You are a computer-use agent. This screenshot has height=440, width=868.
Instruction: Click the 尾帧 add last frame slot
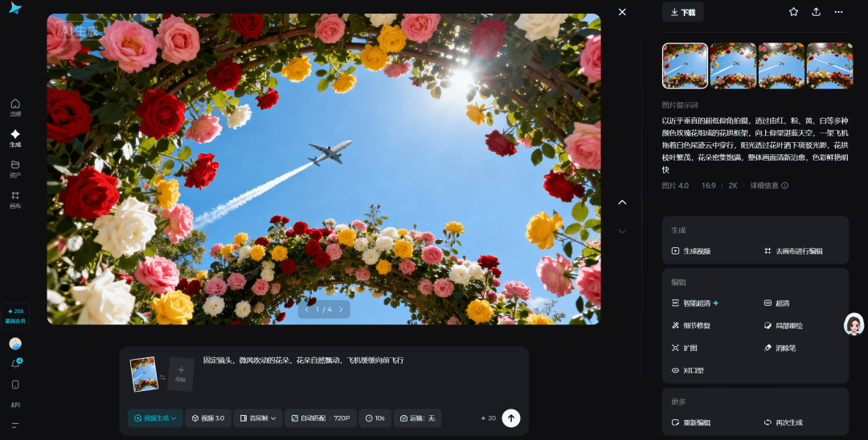[x=181, y=374]
